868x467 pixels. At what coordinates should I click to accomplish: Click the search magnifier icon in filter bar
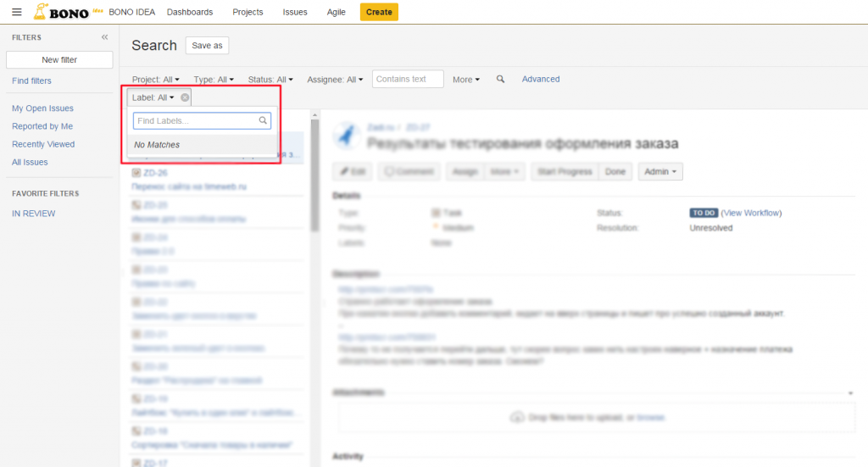pyautogui.click(x=501, y=79)
